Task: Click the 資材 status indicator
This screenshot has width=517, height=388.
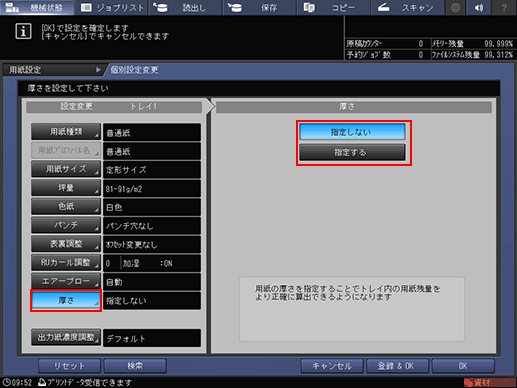Action: pos(489,383)
